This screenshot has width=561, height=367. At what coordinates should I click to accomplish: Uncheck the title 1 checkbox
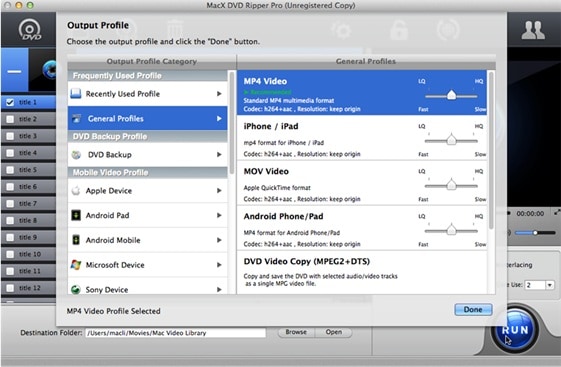[x=10, y=102]
